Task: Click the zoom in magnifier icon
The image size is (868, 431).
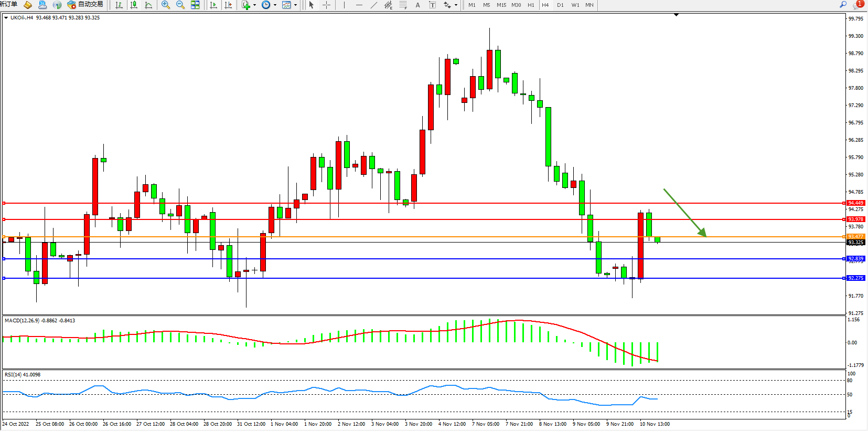Action: [x=166, y=5]
